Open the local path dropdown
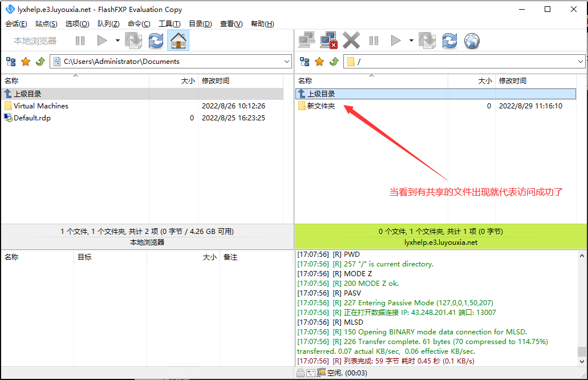This screenshot has height=380, width=588. pyautogui.click(x=288, y=61)
